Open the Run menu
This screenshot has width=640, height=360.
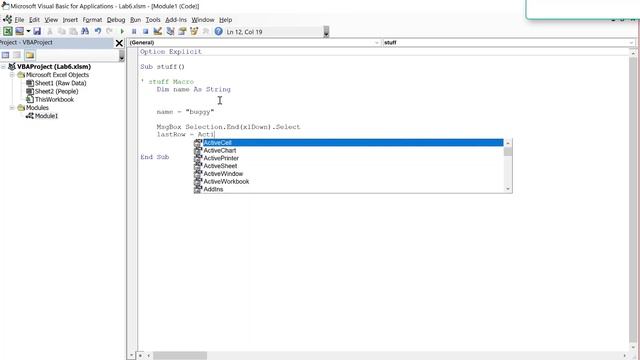[136, 20]
